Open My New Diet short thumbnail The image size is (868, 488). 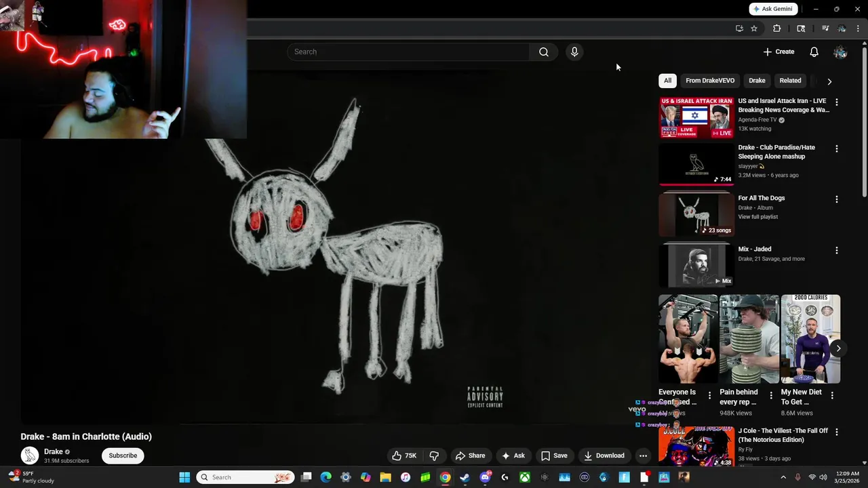click(x=810, y=339)
